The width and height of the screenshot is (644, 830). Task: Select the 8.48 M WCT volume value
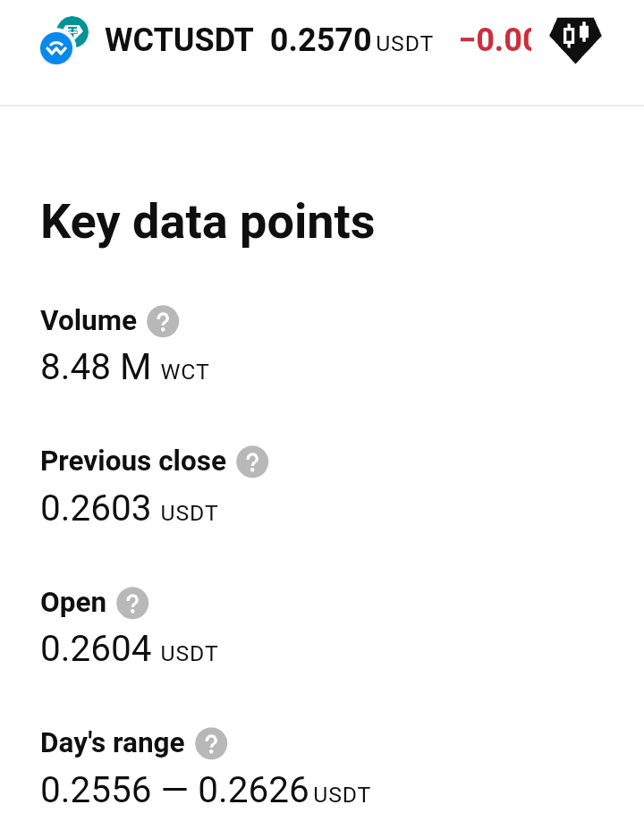[x=125, y=368]
